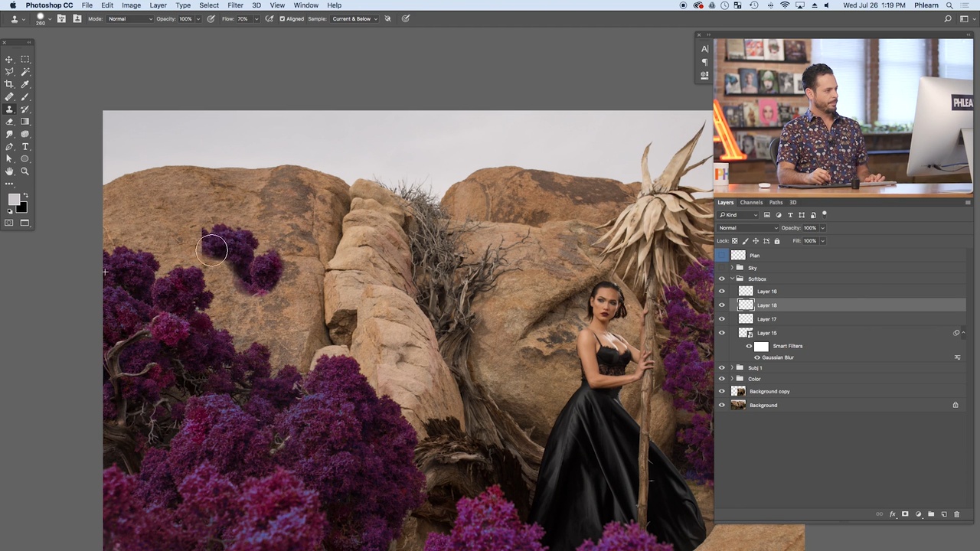Create a new layer from the Layers panel
Viewport: 980px width, 551px height.
tap(944, 514)
